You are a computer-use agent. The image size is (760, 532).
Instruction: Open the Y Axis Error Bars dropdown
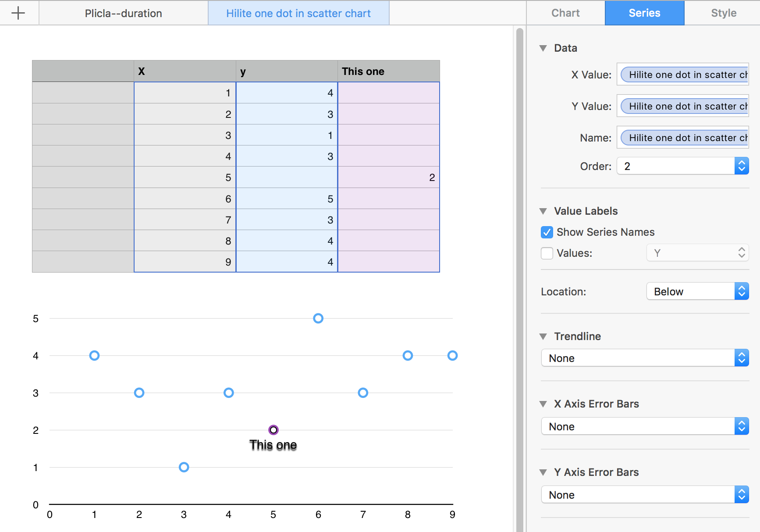pos(645,495)
